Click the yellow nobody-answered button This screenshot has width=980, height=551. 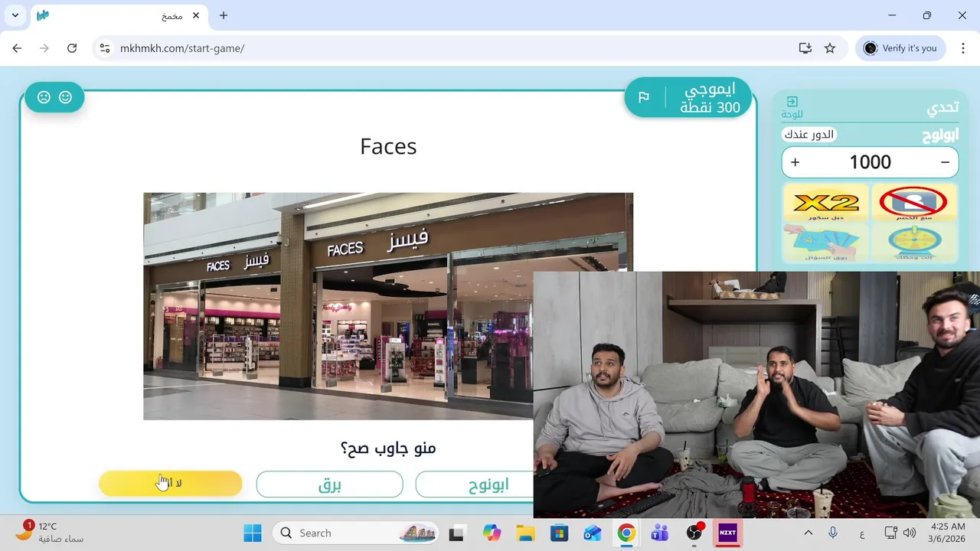click(x=170, y=484)
